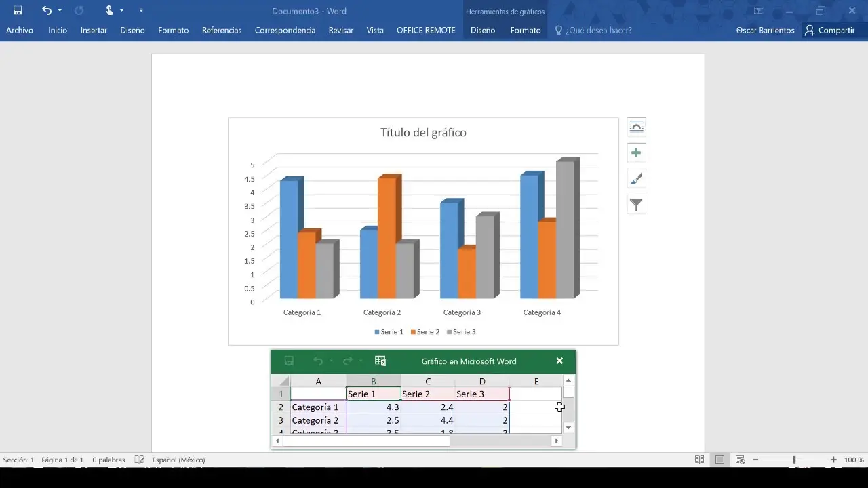Open Layout Options button beside chart
Viewport: 868px width, 488px height.
[636, 127]
